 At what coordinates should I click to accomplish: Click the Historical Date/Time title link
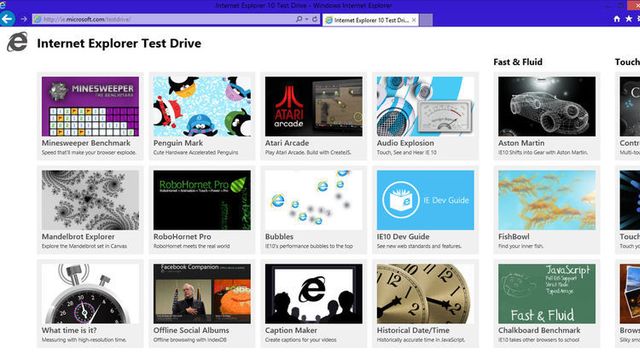click(413, 330)
